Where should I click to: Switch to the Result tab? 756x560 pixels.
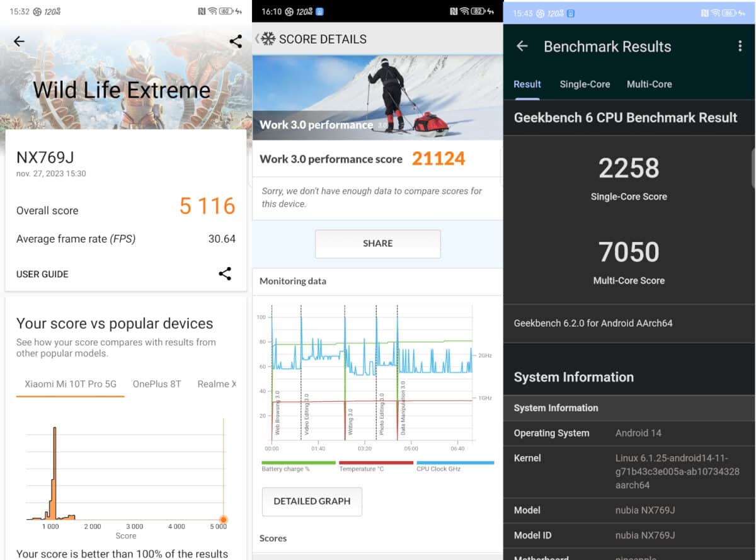(x=527, y=84)
